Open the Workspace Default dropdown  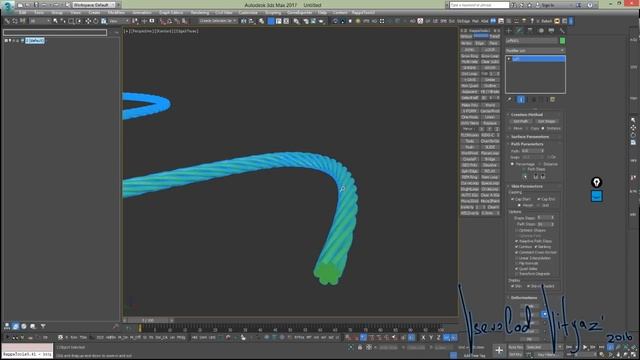(x=95, y=5)
